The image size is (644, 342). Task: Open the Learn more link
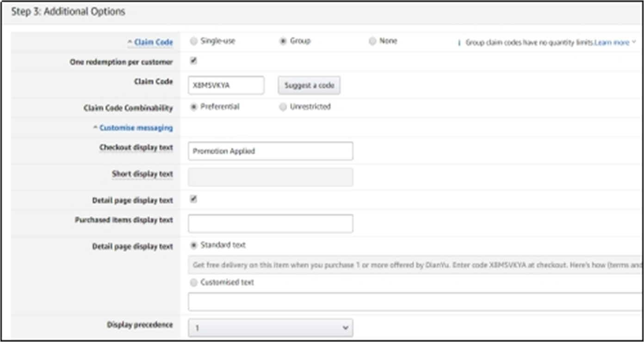[612, 43]
